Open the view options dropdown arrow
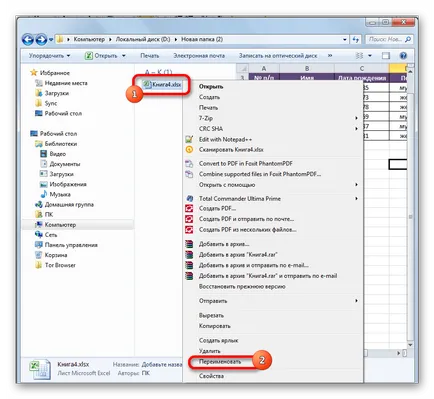Screen dimensions: 434x399 coord(370,56)
